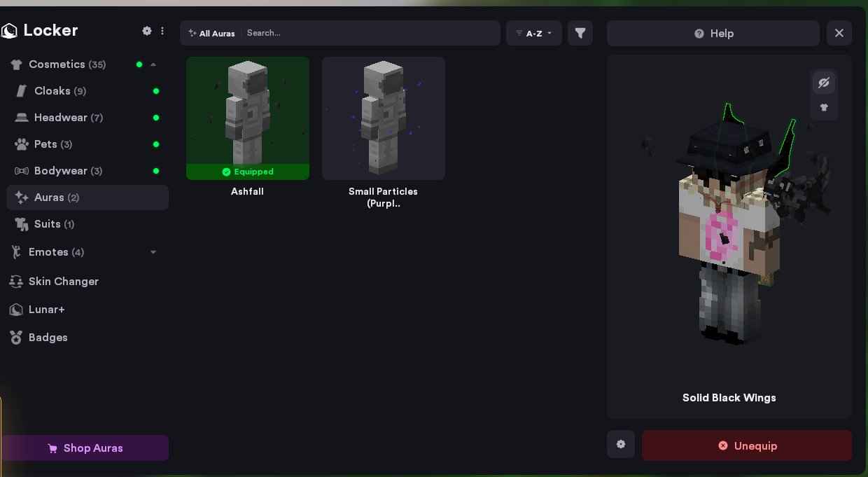Toggle cosmetic visibility eye icon in preview
The width and height of the screenshot is (868, 477).
pyautogui.click(x=824, y=83)
